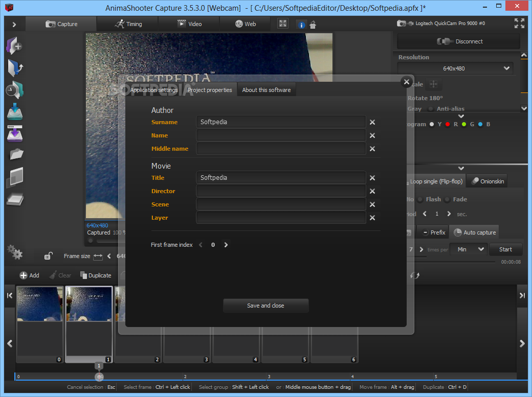This screenshot has height=397, width=532.
Task: Switch to the Capture tab
Action: point(61,24)
